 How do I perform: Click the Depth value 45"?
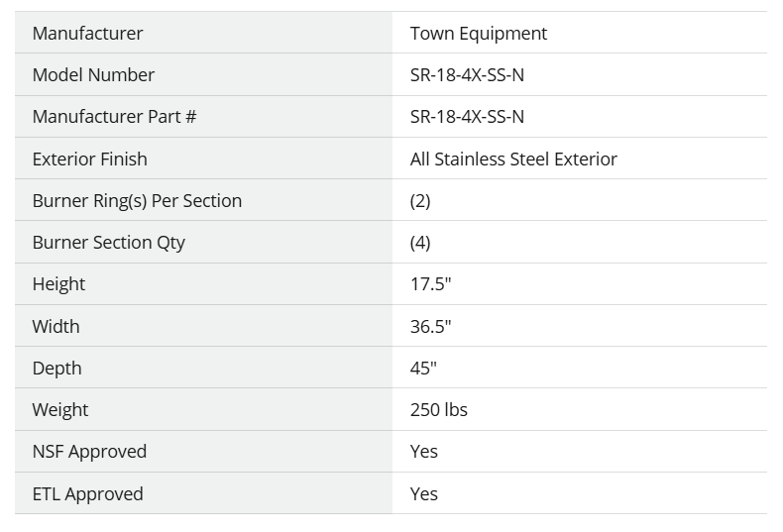tap(423, 369)
